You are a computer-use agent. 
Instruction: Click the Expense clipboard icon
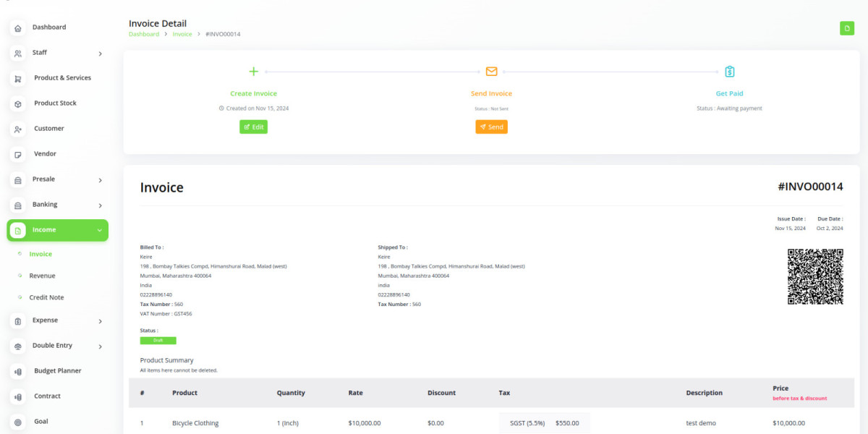click(18, 321)
